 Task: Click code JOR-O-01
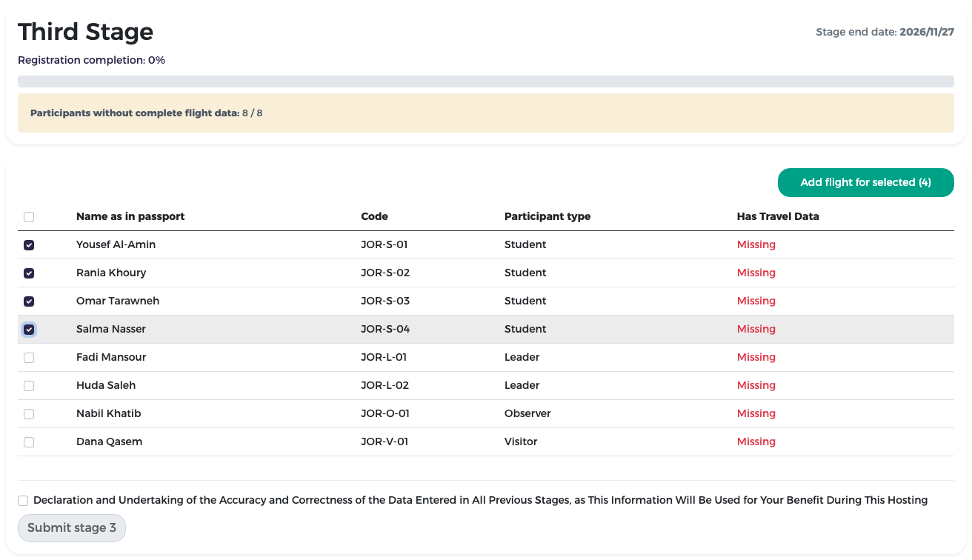385,413
